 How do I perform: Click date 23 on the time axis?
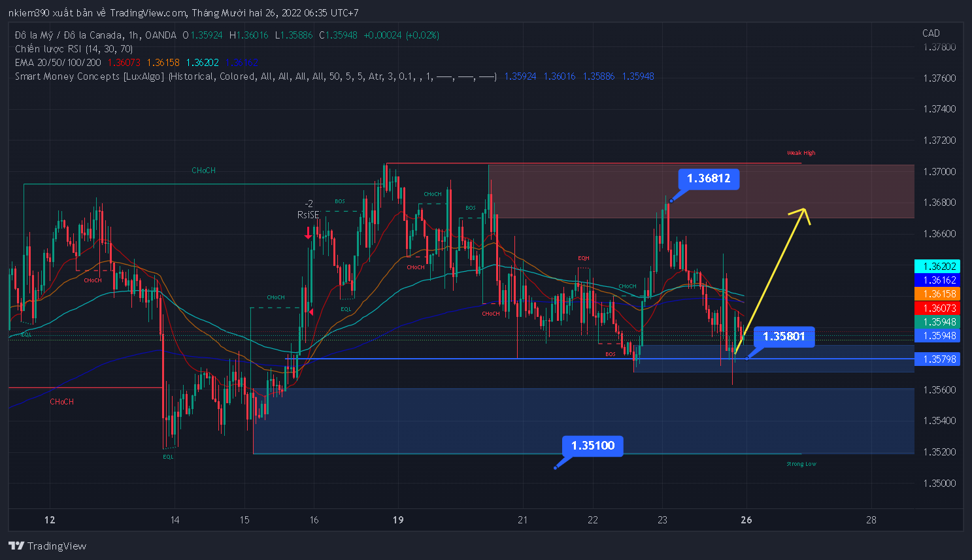coord(662,520)
